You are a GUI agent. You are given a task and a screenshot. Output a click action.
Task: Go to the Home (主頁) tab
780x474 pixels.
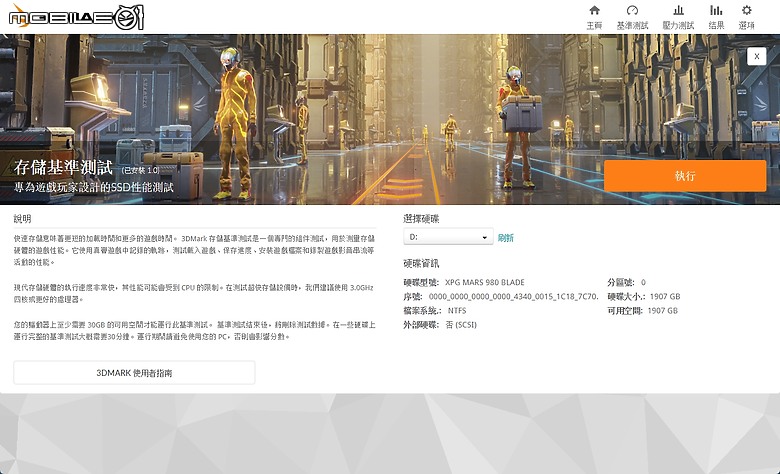coord(594,17)
